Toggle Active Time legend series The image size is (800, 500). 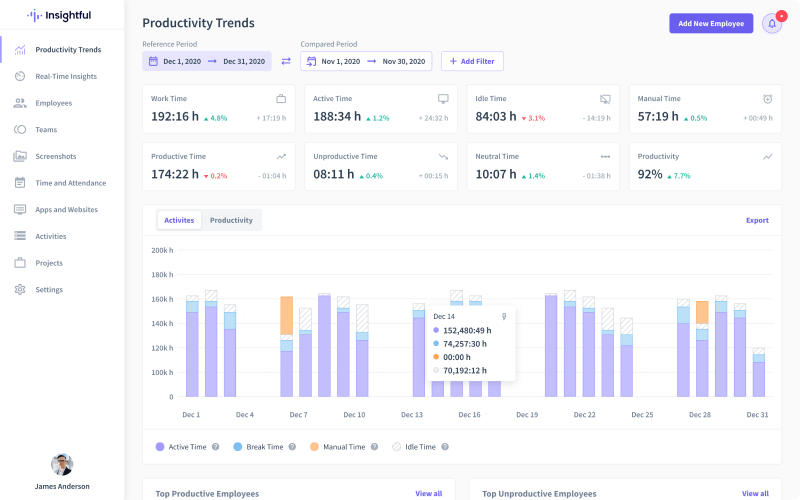tap(183, 447)
